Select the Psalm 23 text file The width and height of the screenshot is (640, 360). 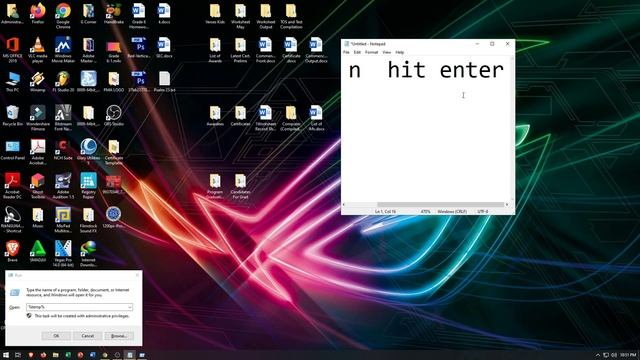point(164,81)
